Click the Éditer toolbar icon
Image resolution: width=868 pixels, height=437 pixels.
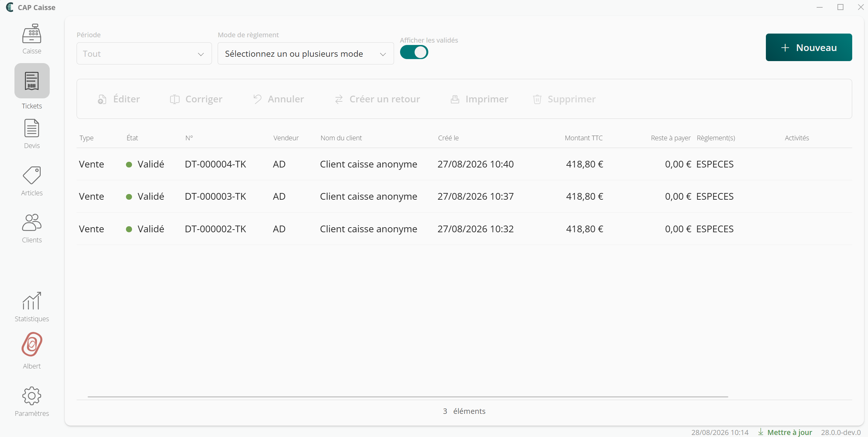(102, 99)
